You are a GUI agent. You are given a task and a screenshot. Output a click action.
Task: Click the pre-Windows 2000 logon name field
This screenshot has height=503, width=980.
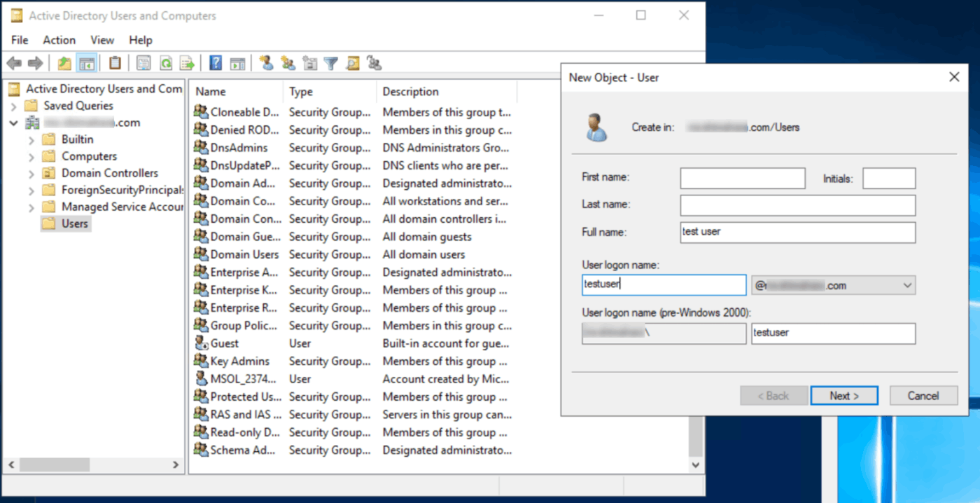point(834,333)
